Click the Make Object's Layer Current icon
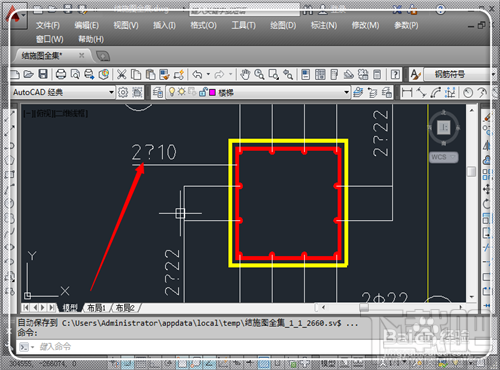 (x=358, y=92)
